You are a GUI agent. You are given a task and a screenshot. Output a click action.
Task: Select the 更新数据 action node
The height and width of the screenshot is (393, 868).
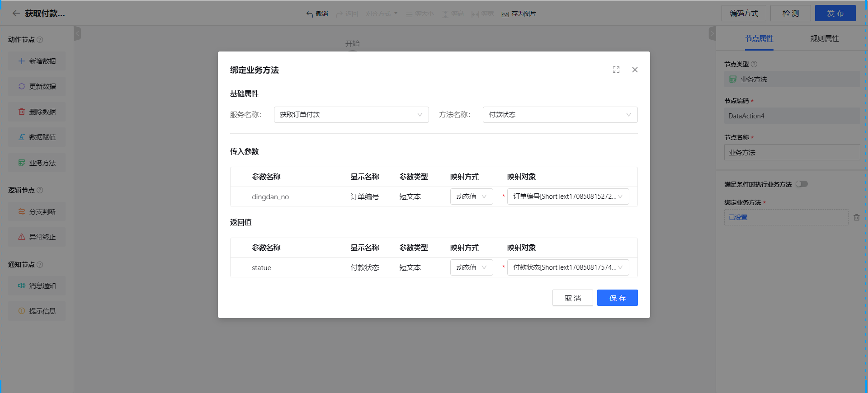[37, 86]
